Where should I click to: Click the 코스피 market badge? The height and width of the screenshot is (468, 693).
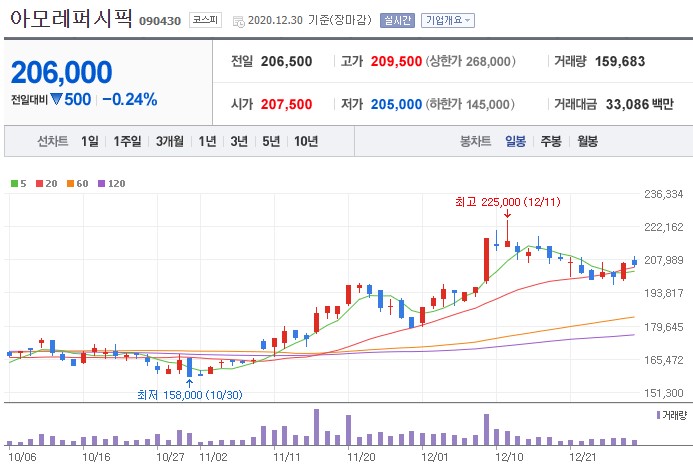206,20
